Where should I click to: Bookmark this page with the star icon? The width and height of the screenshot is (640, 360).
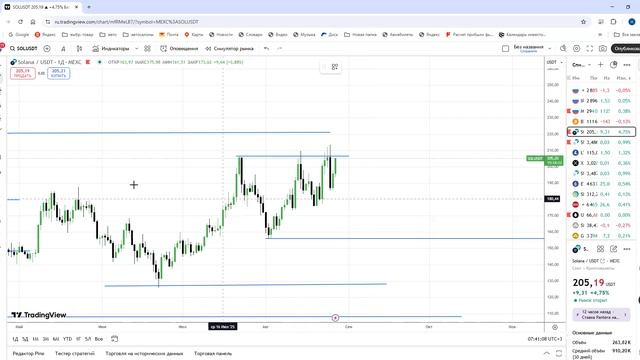[x=583, y=22]
